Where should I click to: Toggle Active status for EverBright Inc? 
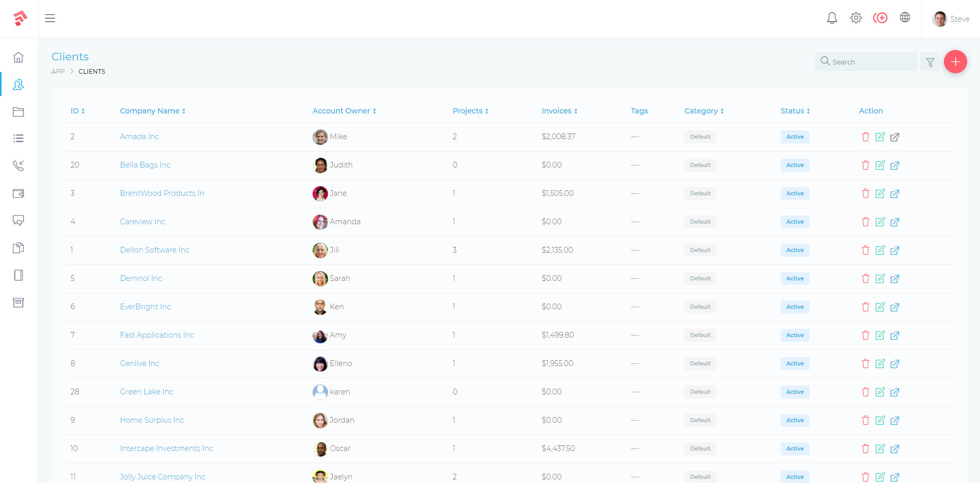coord(795,307)
